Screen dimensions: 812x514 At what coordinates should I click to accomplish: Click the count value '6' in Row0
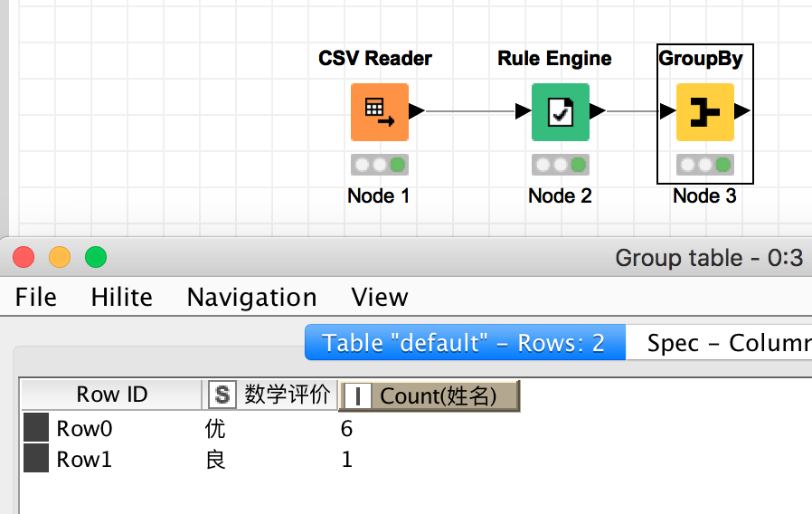coord(347,429)
